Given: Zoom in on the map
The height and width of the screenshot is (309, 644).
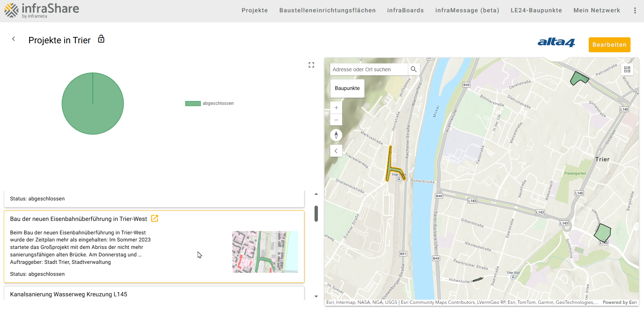Looking at the screenshot, I should coord(336,108).
